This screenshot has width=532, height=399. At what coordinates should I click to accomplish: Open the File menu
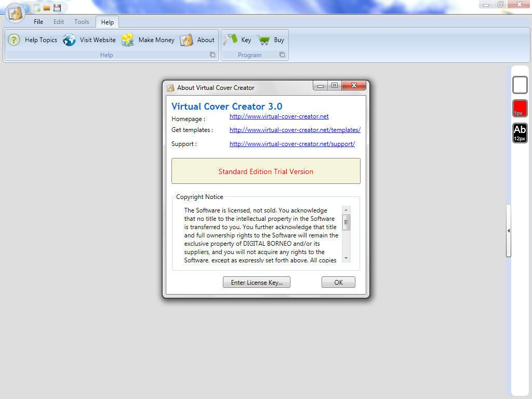tap(38, 22)
